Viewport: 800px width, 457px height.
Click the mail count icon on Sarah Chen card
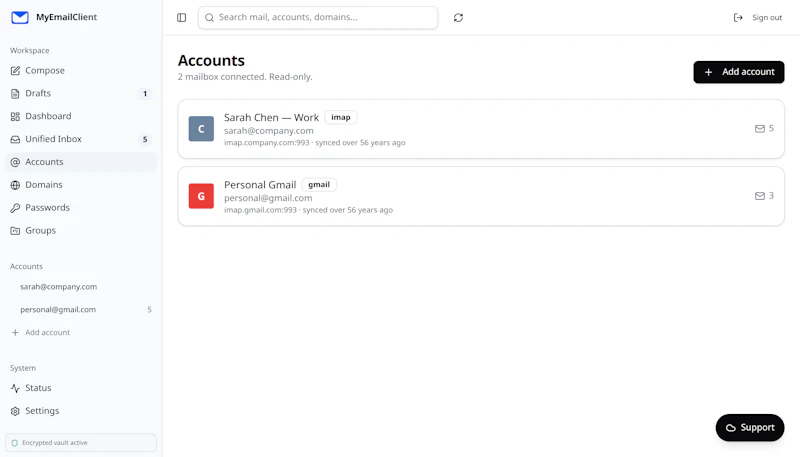(x=760, y=129)
